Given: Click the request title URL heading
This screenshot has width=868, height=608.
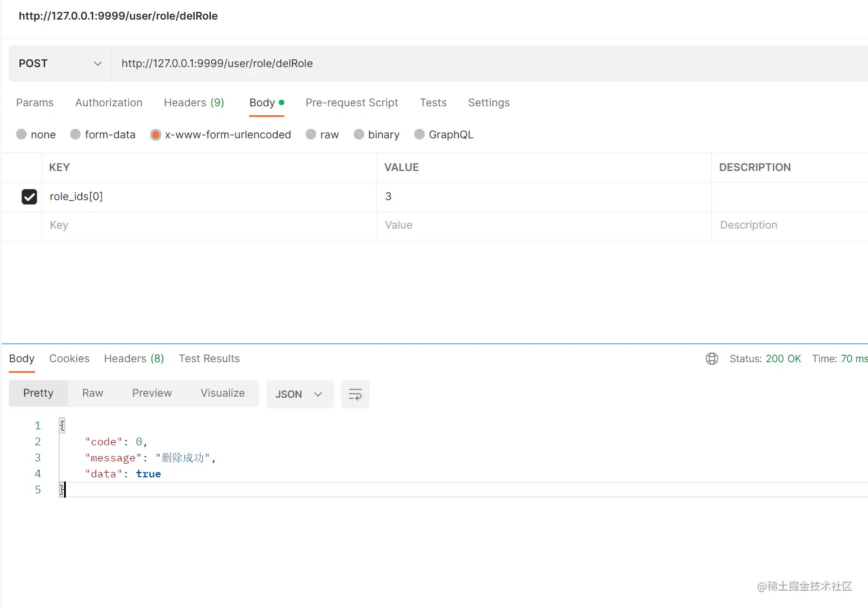Looking at the screenshot, I should click(x=118, y=16).
